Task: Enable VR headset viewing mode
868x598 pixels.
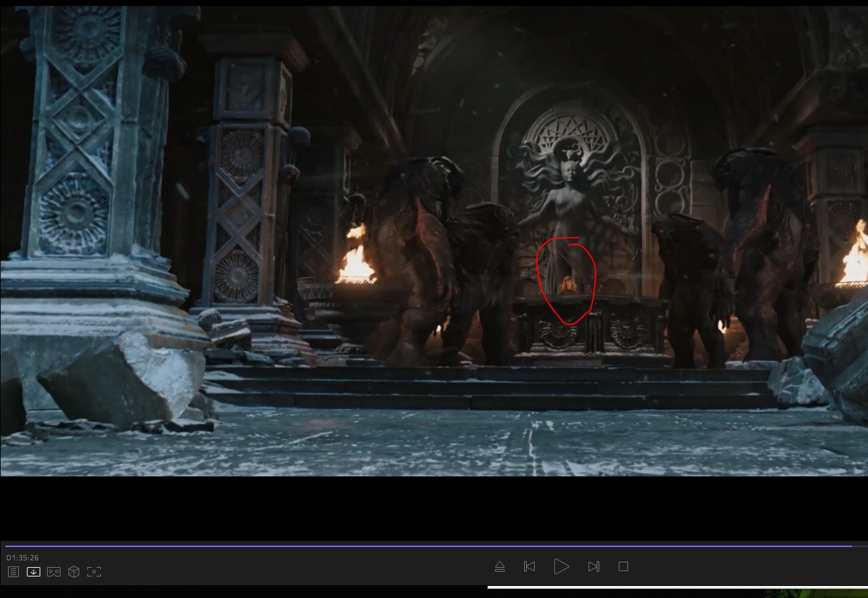Action: click(x=54, y=572)
